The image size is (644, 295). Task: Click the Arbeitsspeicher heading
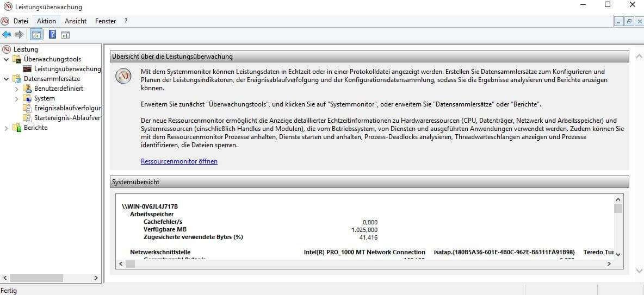(152, 214)
